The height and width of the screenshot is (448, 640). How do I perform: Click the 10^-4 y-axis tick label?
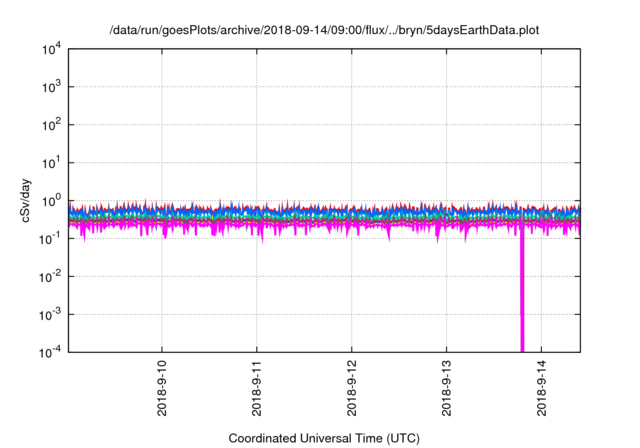(x=51, y=352)
